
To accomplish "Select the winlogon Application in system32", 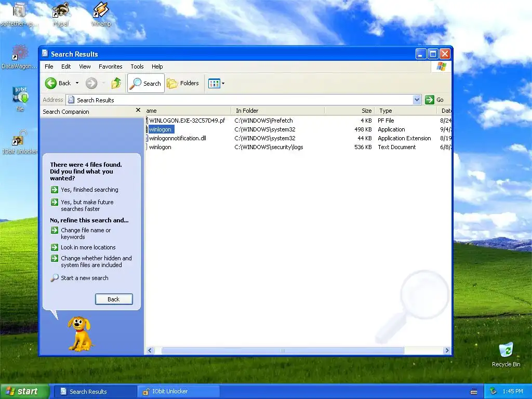I will click(160, 129).
